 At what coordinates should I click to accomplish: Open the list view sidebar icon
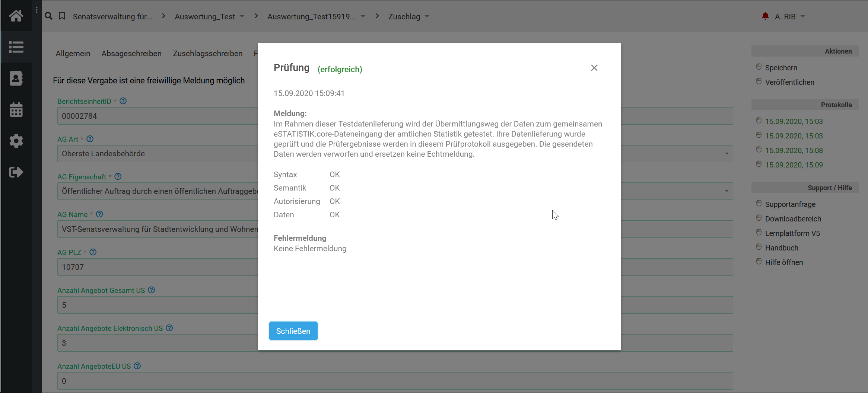16,47
